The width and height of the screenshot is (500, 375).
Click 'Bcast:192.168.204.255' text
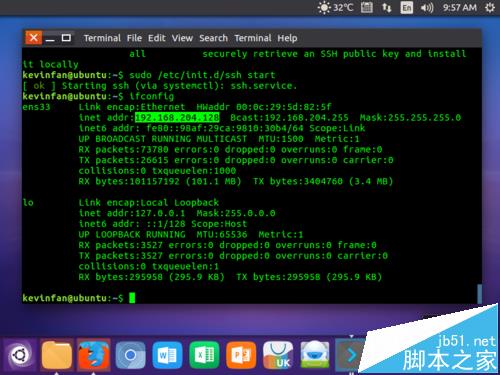point(289,118)
